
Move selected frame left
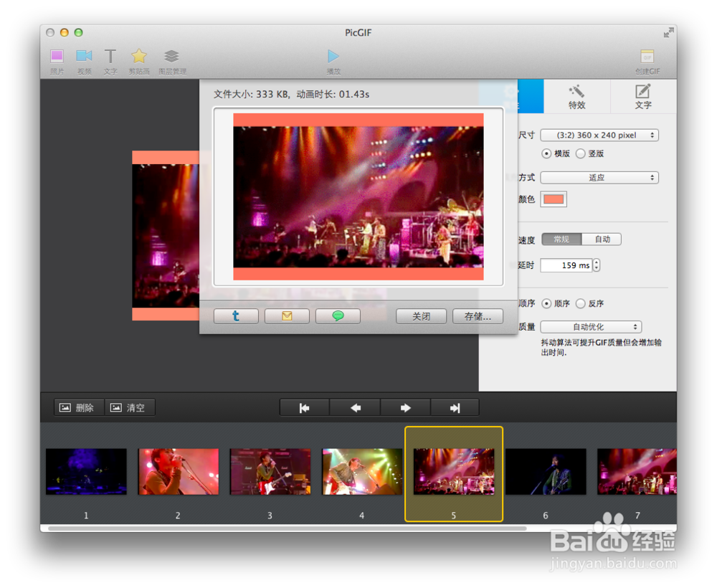[355, 407]
